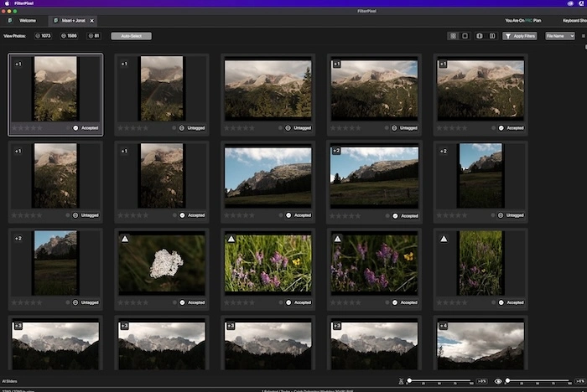Click warning triangle on white flower photo

[124, 240]
